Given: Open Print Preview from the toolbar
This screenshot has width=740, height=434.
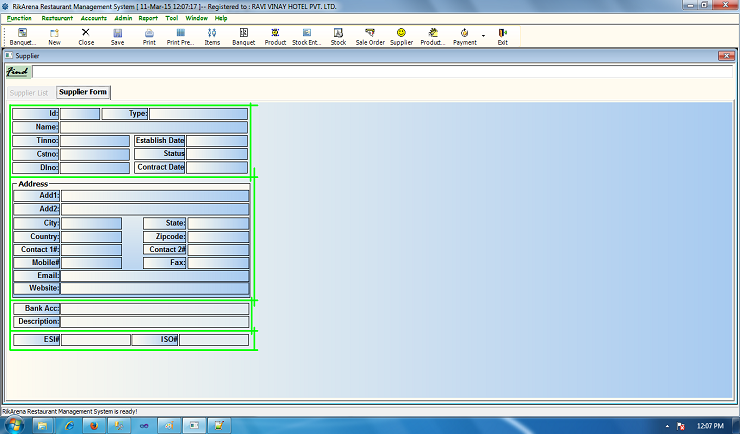Looking at the screenshot, I should pyautogui.click(x=181, y=36).
